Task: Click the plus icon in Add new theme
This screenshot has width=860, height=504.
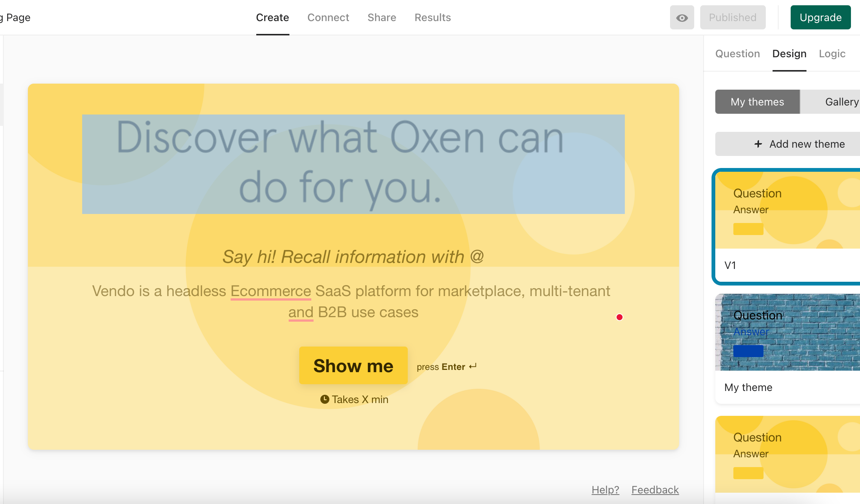Action: click(x=758, y=144)
